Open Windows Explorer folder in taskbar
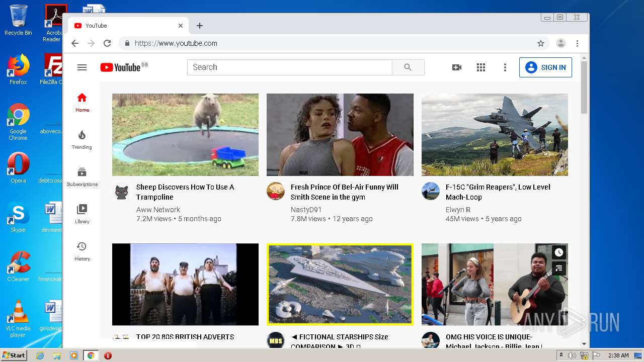Screen dimensions: 644x362 pyautogui.click(x=57, y=355)
